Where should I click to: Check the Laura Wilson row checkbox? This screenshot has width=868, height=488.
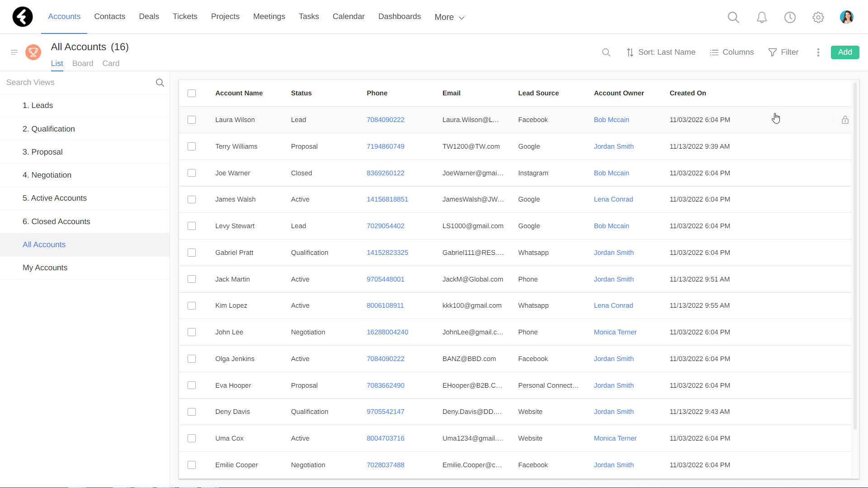click(192, 120)
